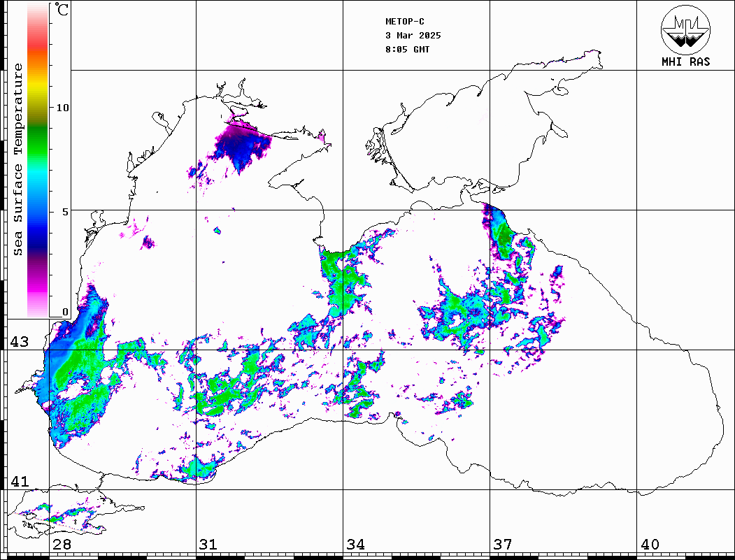Click the MHI RAS logo emblem

point(685,29)
